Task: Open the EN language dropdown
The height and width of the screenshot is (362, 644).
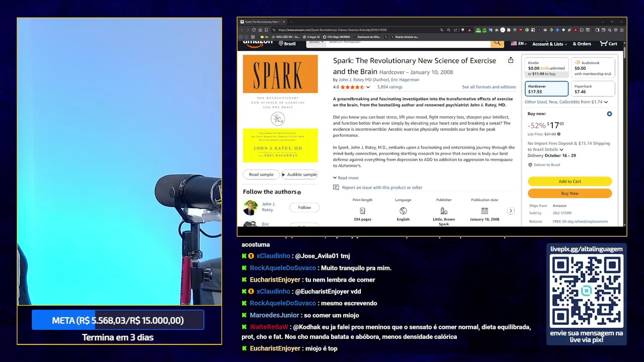Action: (x=519, y=44)
